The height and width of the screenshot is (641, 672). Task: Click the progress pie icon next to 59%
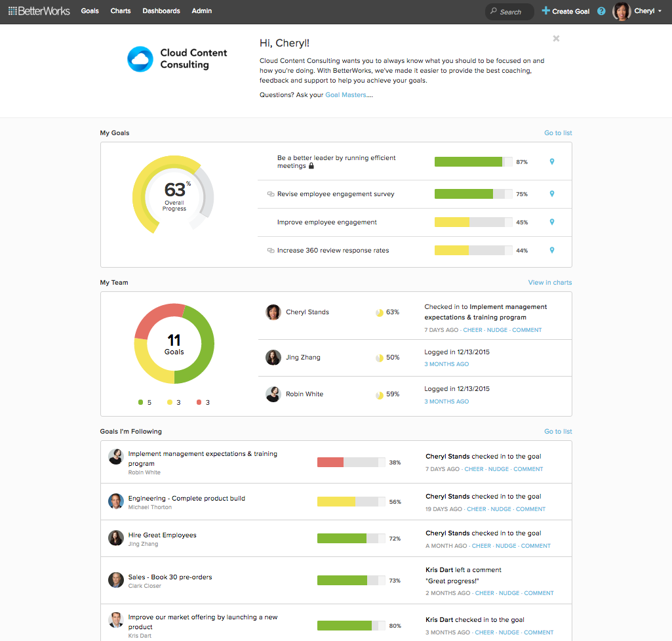(x=380, y=394)
